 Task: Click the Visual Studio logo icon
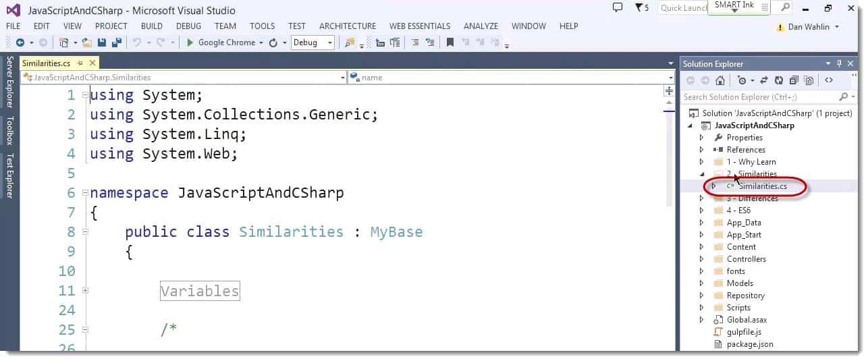(13, 9)
